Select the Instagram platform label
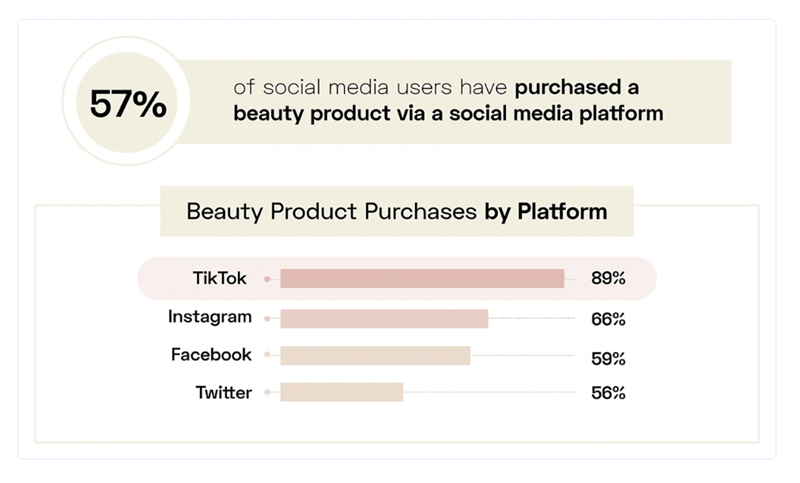Image resolution: width=800 pixels, height=483 pixels. (x=210, y=317)
